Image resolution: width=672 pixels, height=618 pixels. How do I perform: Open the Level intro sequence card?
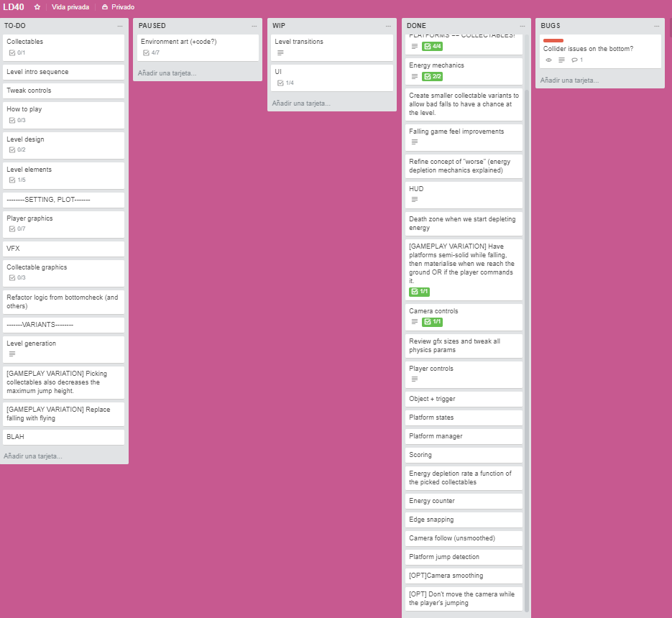(63, 72)
